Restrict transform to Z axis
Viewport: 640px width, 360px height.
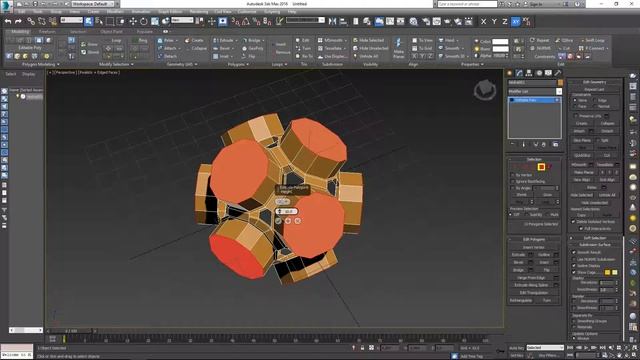(x=505, y=22)
